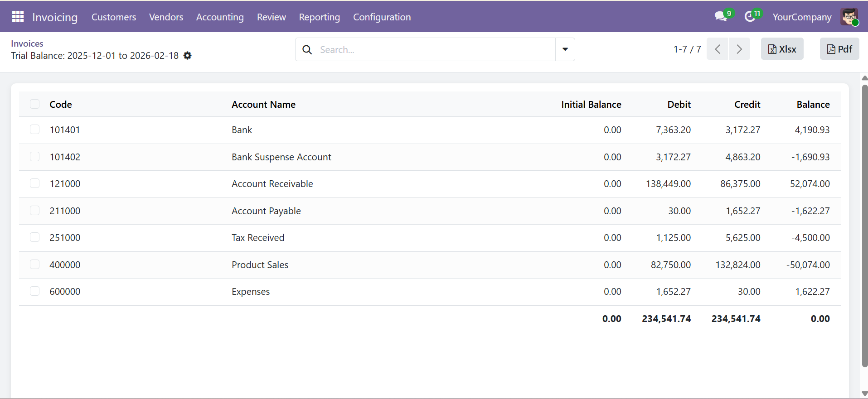
Task: Click the user avatar picture
Action: point(849,17)
